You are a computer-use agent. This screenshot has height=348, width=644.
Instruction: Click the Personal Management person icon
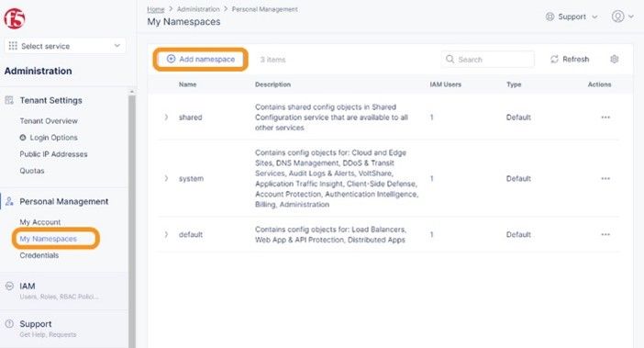point(9,201)
